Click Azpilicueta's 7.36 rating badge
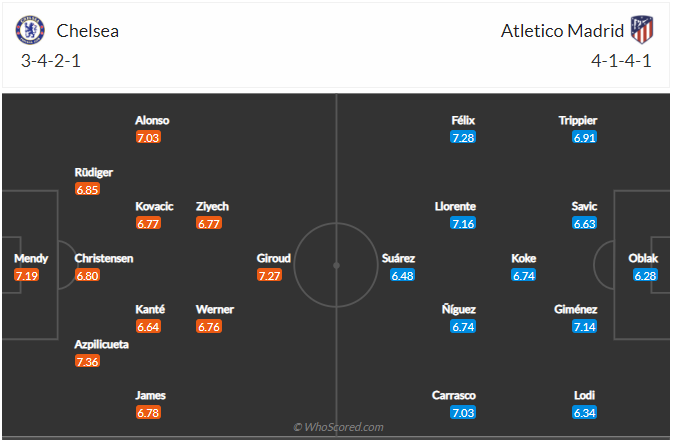This screenshot has width=673, height=440. pos(88,361)
